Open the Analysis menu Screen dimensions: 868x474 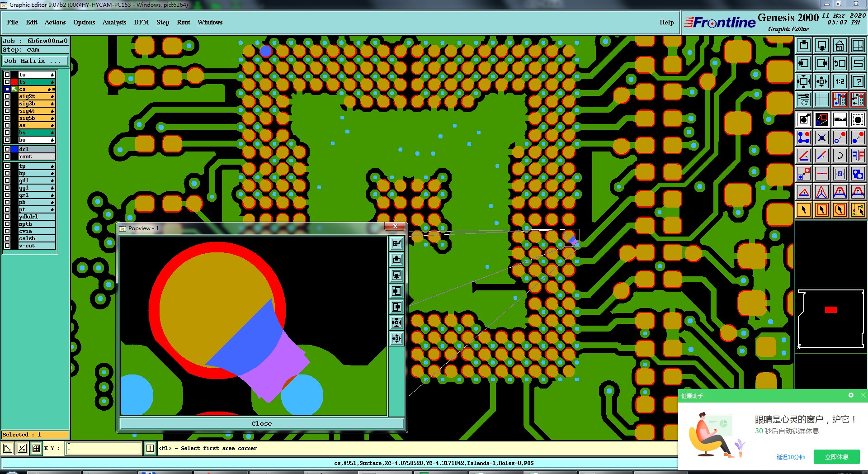coord(114,22)
